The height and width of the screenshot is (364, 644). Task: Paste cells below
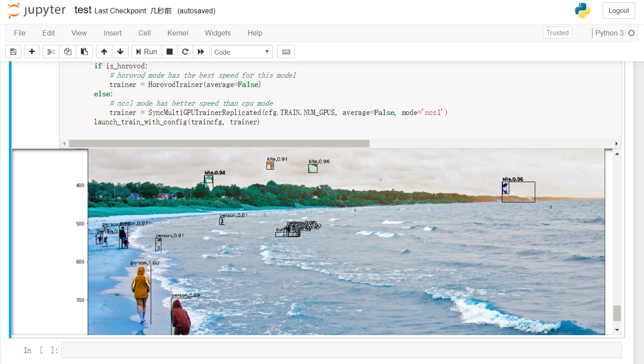tap(84, 51)
